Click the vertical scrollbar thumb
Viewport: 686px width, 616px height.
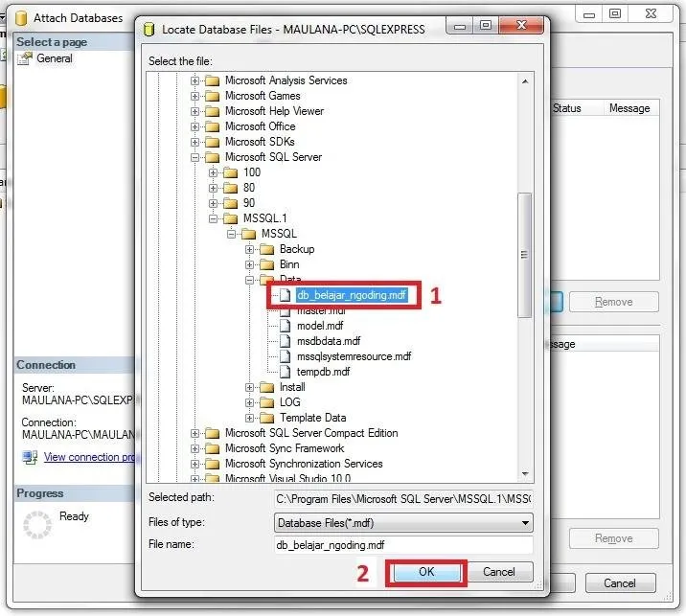pyautogui.click(x=525, y=255)
